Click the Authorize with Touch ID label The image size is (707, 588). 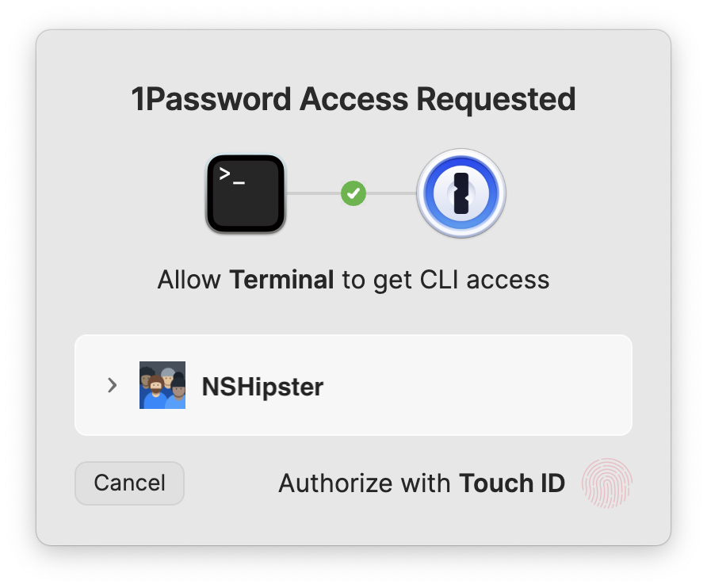click(422, 483)
